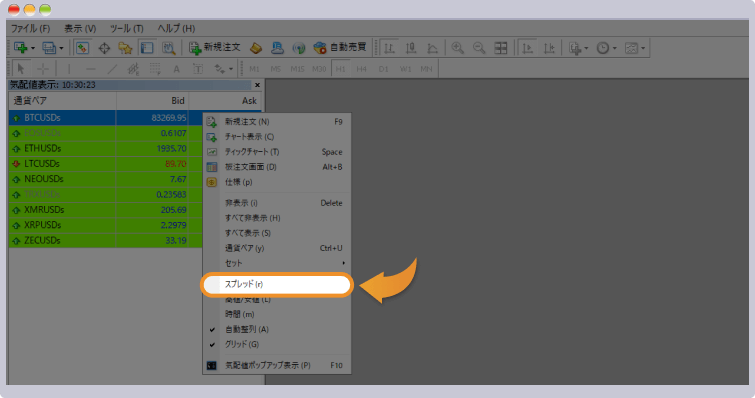Choose 仕様 (p) in context menu
This screenshot has width=755, height=398.
(x=277, y=182)
